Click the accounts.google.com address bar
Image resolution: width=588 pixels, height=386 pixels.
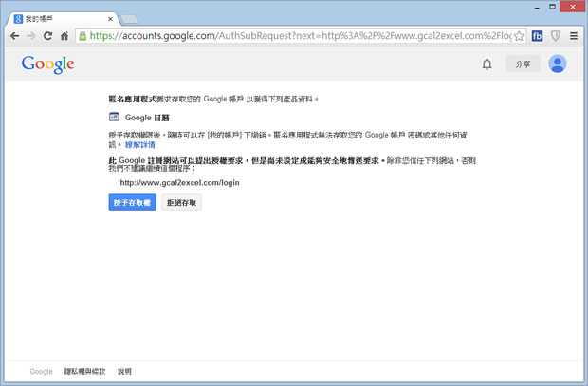(x=301, y=36)
